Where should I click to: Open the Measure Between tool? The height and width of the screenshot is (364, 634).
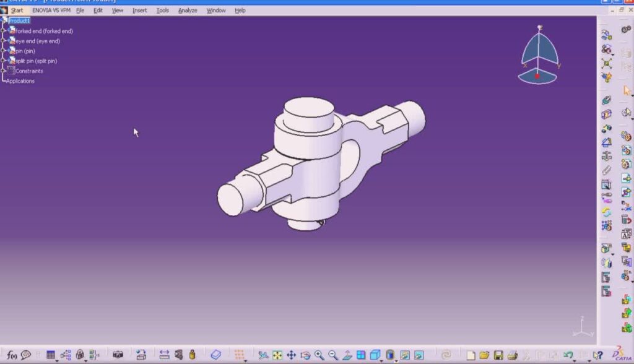pyautogui.click(x=164, y=355)
